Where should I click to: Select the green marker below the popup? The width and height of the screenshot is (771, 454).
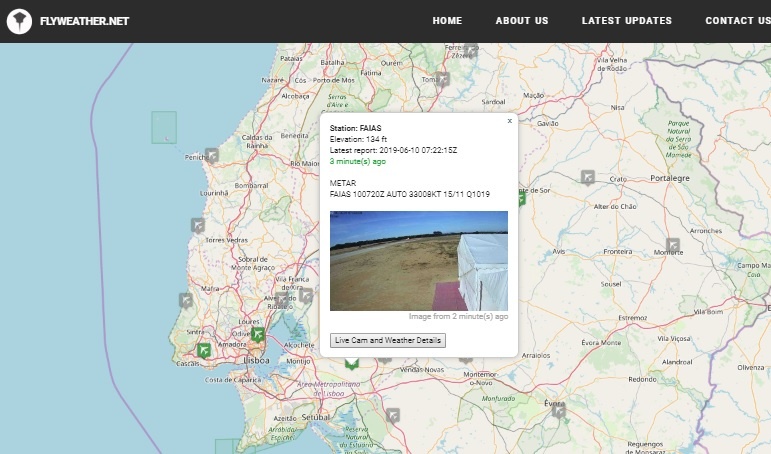tap(352, 363)
